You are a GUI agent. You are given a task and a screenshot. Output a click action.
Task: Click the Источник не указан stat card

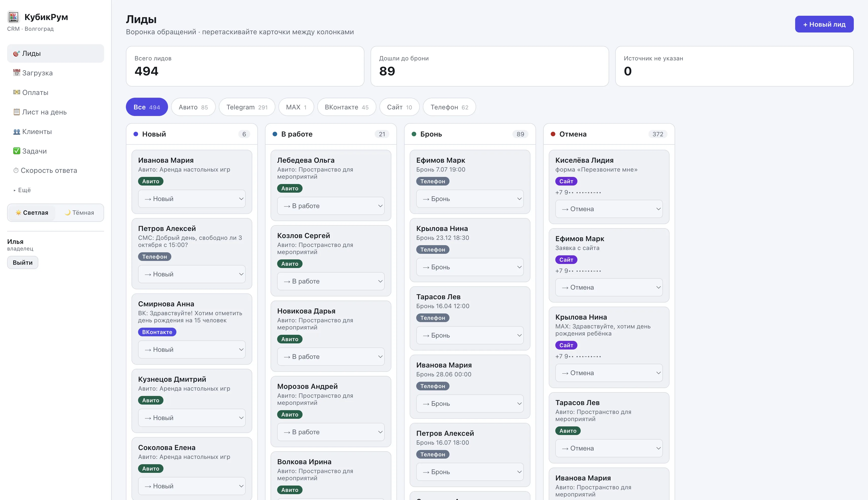(734, 66)
